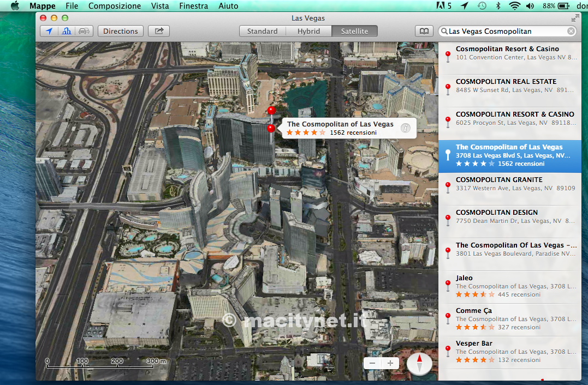Switch to Standard map view
The height and width of the screenshot is (385, 588).
point(263,31)
